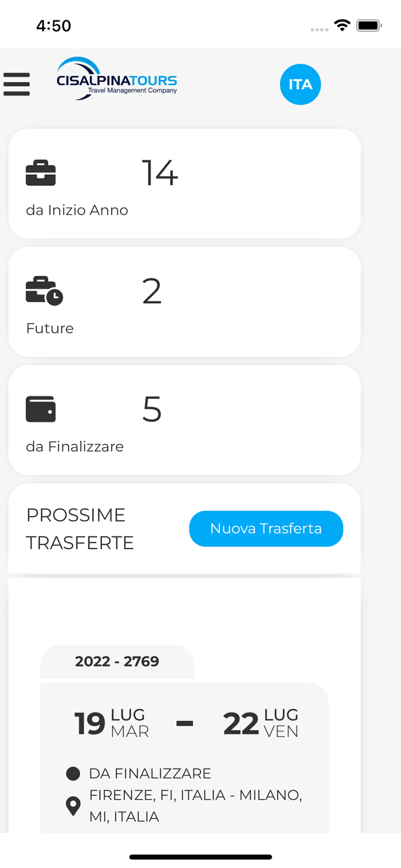Open the hamburger navigation menu
Screen dimensions: 401x868
(x=17, y=84)
